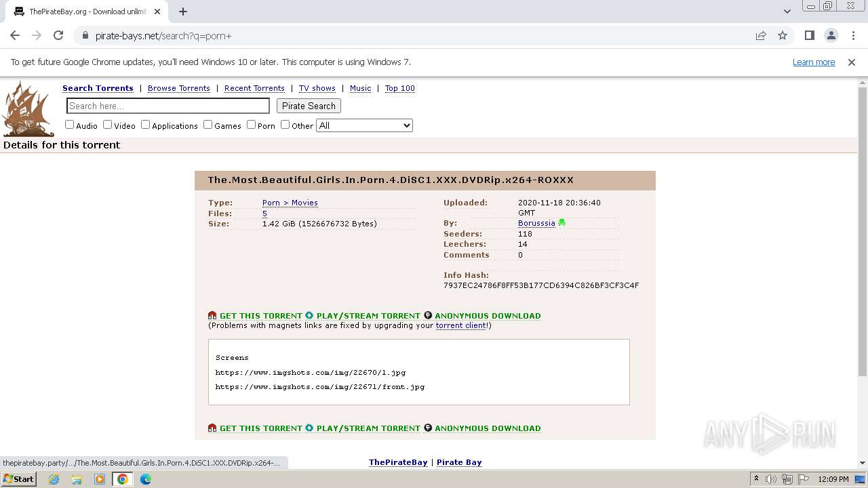Show hidden system tray icons
The image size is (868, 488).
point(756,479)
